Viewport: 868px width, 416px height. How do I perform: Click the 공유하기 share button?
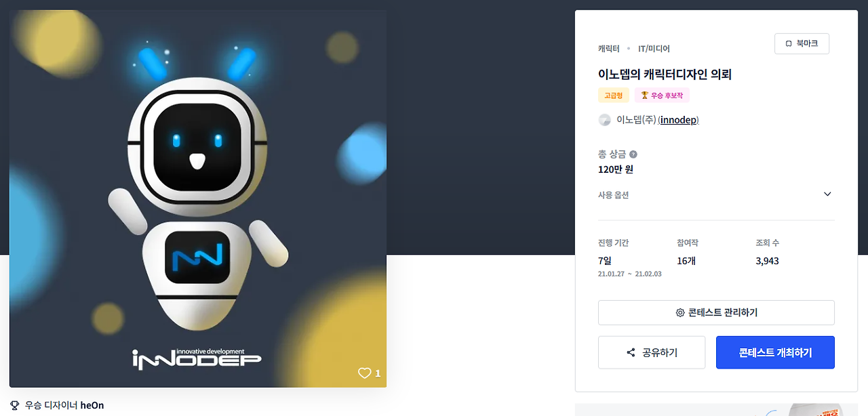pyautogui.click(x=652, y=352)
